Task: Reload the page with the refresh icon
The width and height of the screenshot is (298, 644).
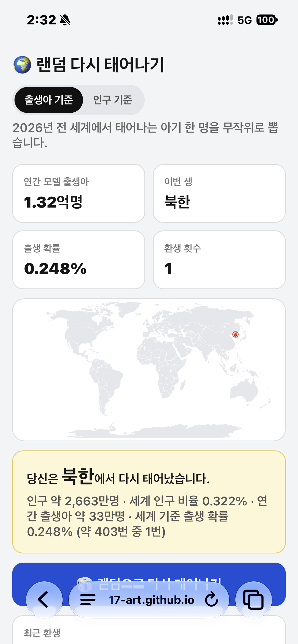Action: (212, 599)
